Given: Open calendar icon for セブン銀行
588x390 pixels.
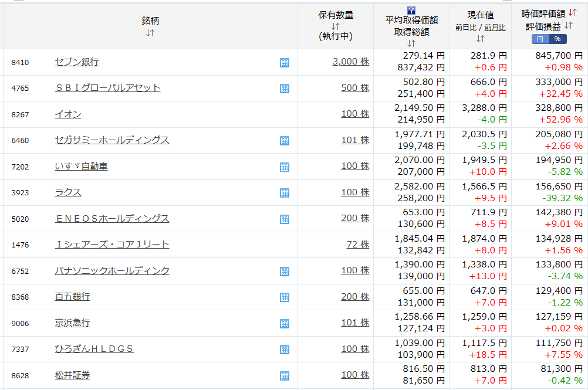Looking at the screenshot, I should pyautogui.click(x=285, y=63).
